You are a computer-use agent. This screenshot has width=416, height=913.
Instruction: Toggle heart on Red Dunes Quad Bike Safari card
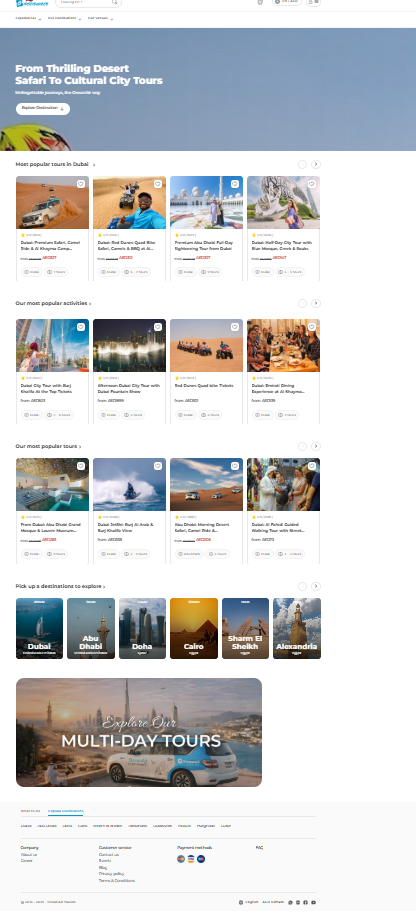click(158, 184)
